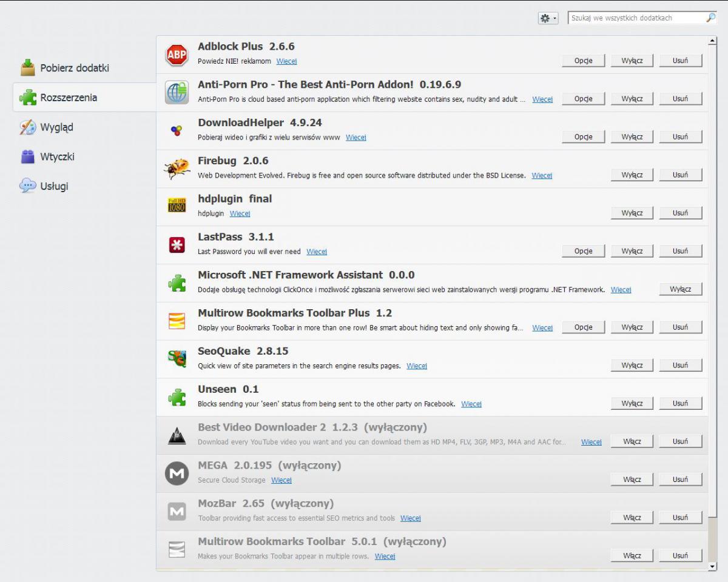Open Opcje for Multirow Bookmarks Toolbar Plus
This screenshot has width=728, height=582.
pyautogui.click(x=584, y=327)
